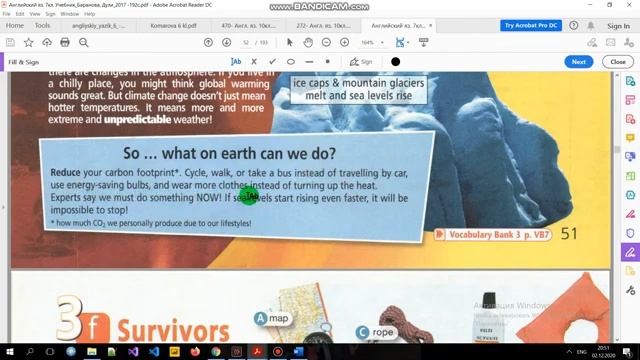Open the Windows Start menu
Screen dimensions: 640x360
pyautogui.click(x=10, y=351)
